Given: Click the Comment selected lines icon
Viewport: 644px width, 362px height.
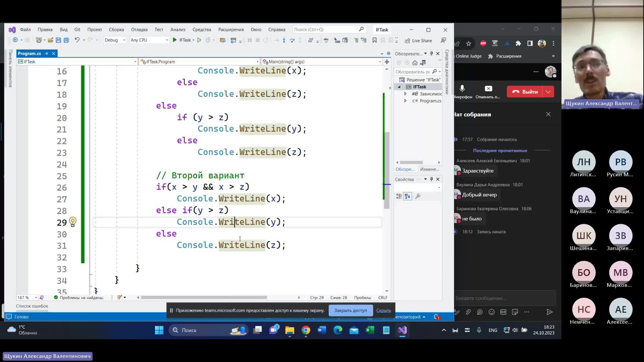Looking at the screenshot, I should 356,40.
